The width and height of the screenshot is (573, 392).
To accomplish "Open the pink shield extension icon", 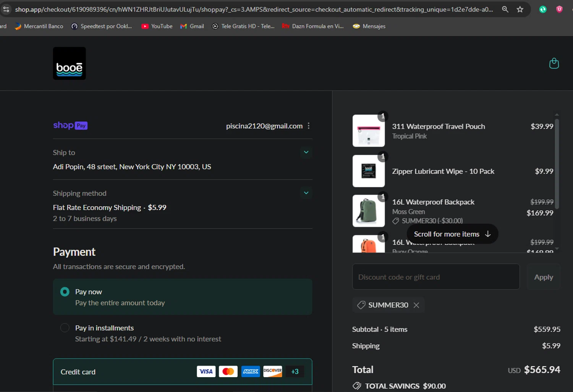I will click(559, 9).
